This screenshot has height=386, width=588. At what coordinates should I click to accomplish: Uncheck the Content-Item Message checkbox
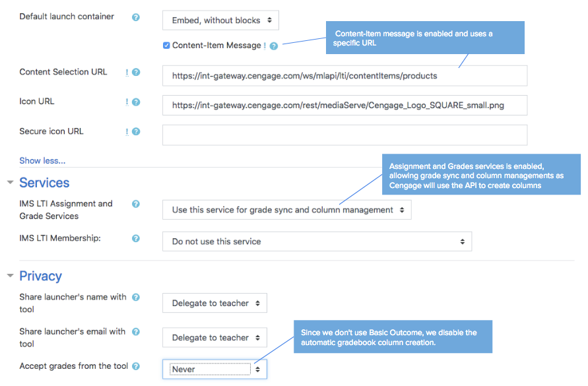[166, 46]
